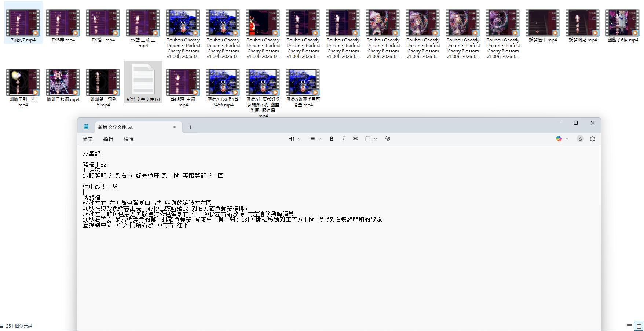This screenshot has width=644, height=331.
Task: Open the 檢視 menu in Notepad
Action: pyautogui.click(x=129, y=139)
